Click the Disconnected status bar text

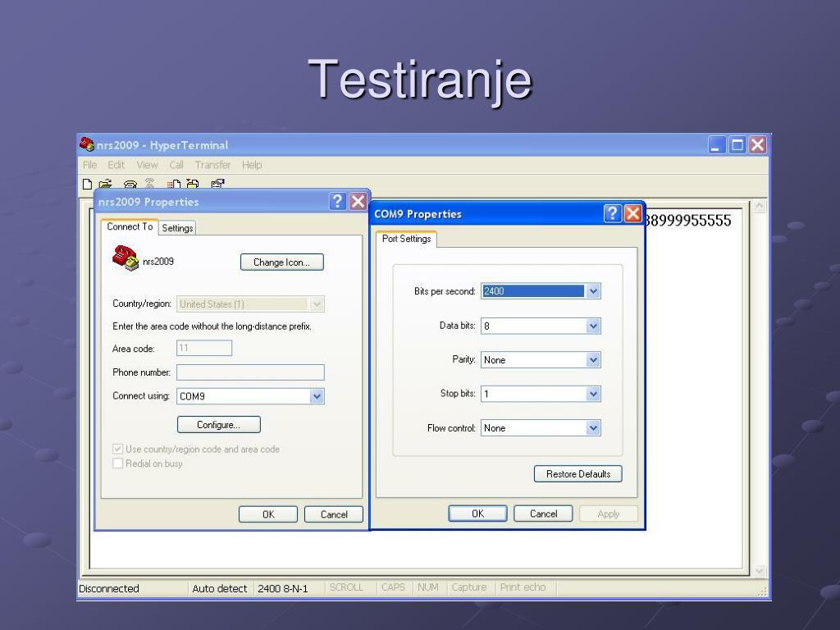(x=109, y=588)
